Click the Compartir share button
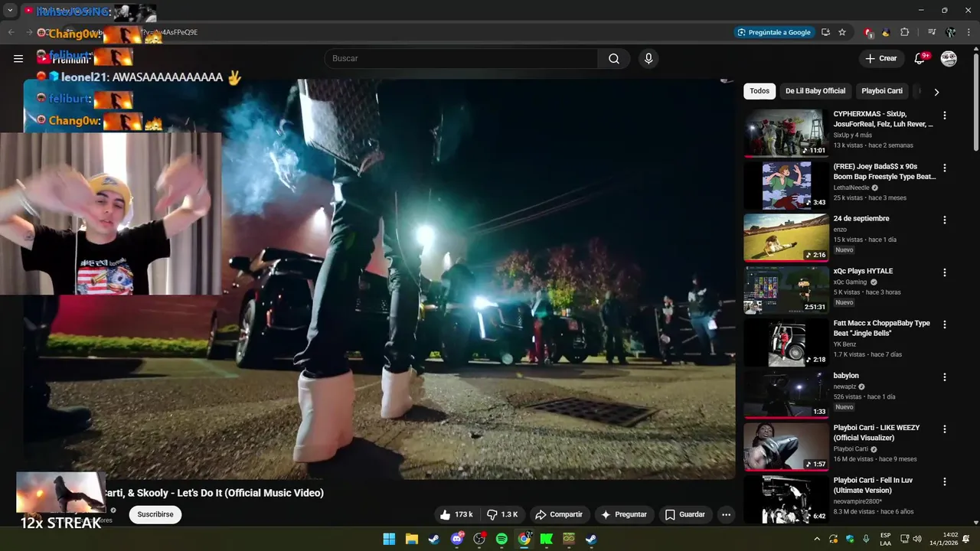Image resolution: width=980 pixels, height=551 pixels. 559,514
